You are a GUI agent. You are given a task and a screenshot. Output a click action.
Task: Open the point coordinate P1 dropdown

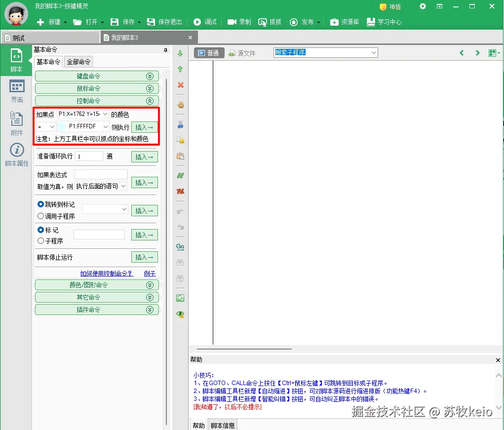[x=82, y=114]
